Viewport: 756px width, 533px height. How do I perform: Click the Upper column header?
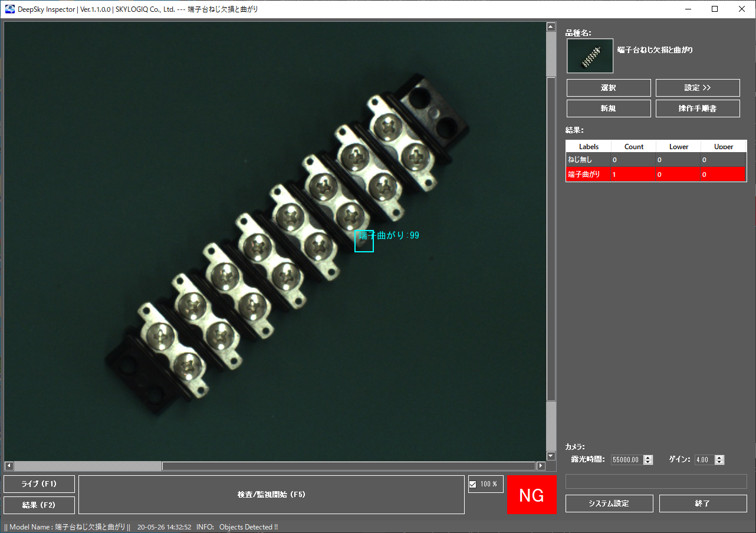[x=724, y=146]
